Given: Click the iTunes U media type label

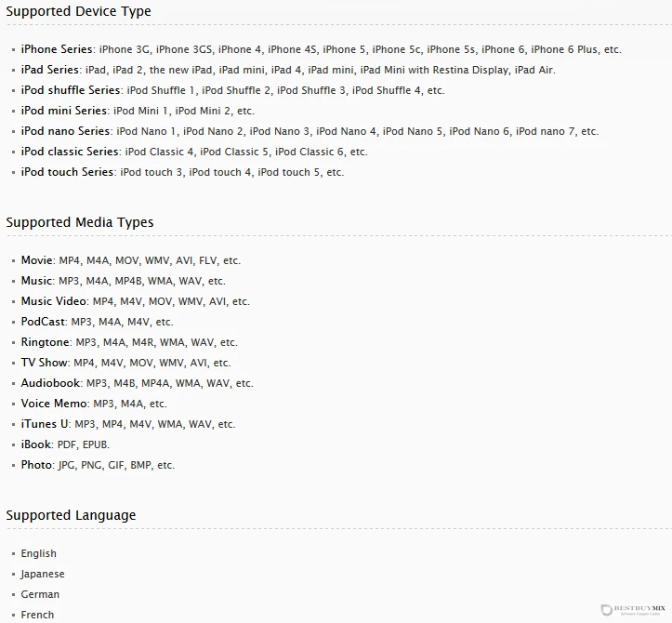Looking at the screenshot, I should click(x=45, y=424).
